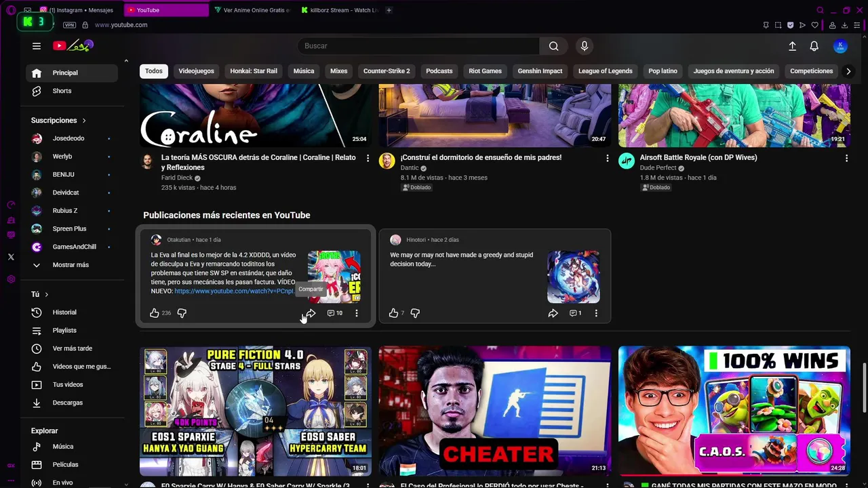Viewport: 868px width, 488px height.
Task: Click the Opera GX logo button
Action: 11,10
